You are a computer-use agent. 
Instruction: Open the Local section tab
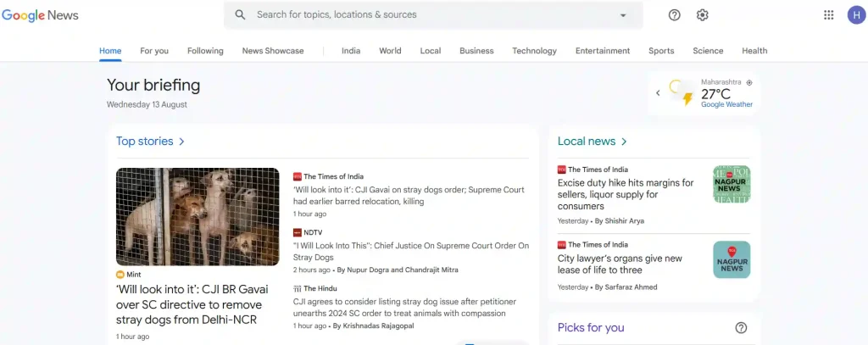coord(431,50)
